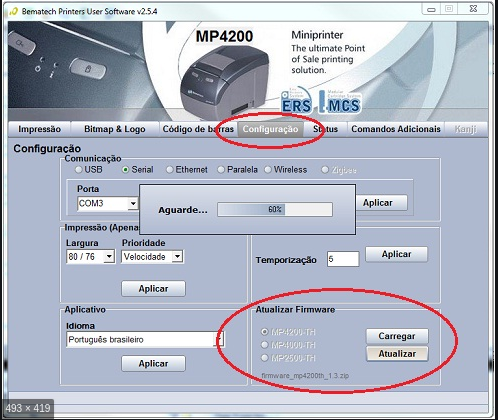Select the Configuração tab
The width and height of the screenshot is (498, 420).
pos(270,129)
